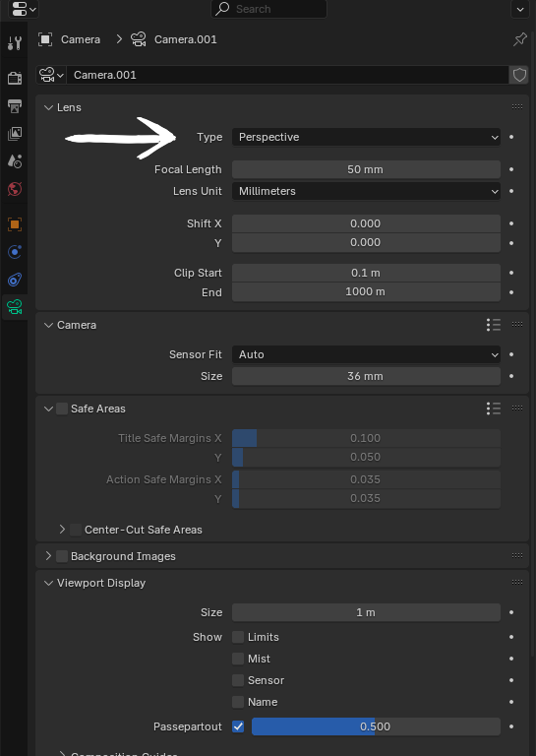Open the Render properties tab

click(15, 78)
